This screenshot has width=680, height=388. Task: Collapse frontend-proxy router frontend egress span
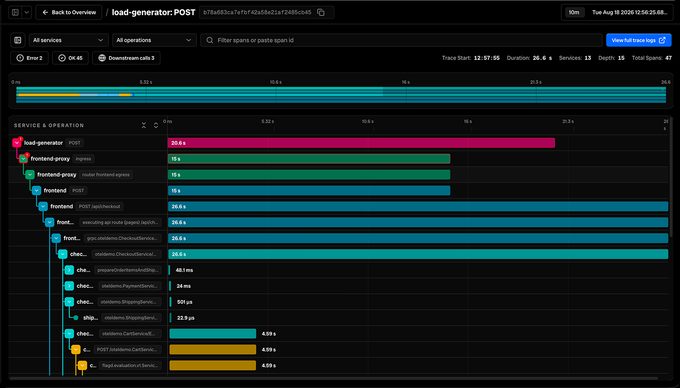[30, 175]
